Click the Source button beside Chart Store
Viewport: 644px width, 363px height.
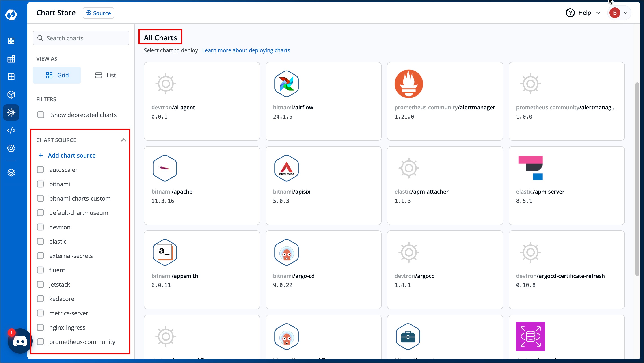click(x=99, y=13)
